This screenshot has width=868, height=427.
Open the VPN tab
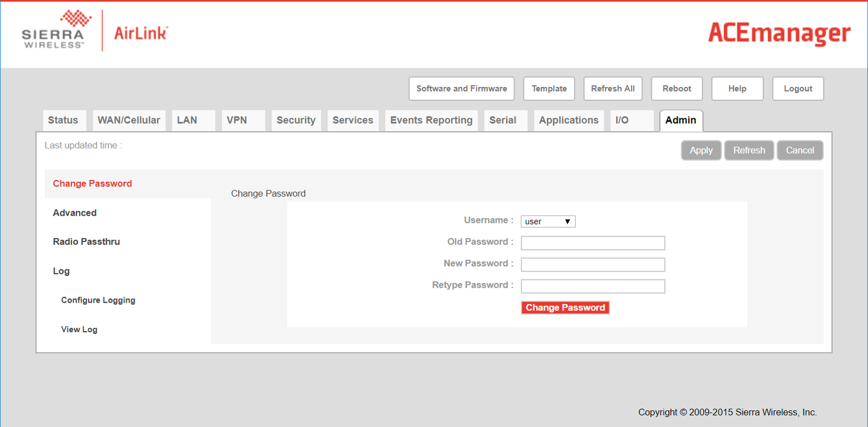click(237, 120)
